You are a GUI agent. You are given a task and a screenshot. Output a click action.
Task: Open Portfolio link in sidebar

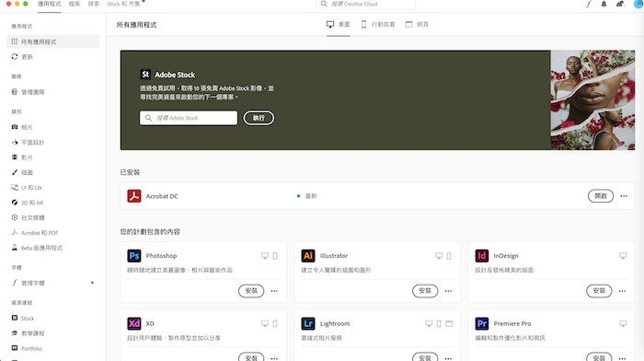[27, 348]
